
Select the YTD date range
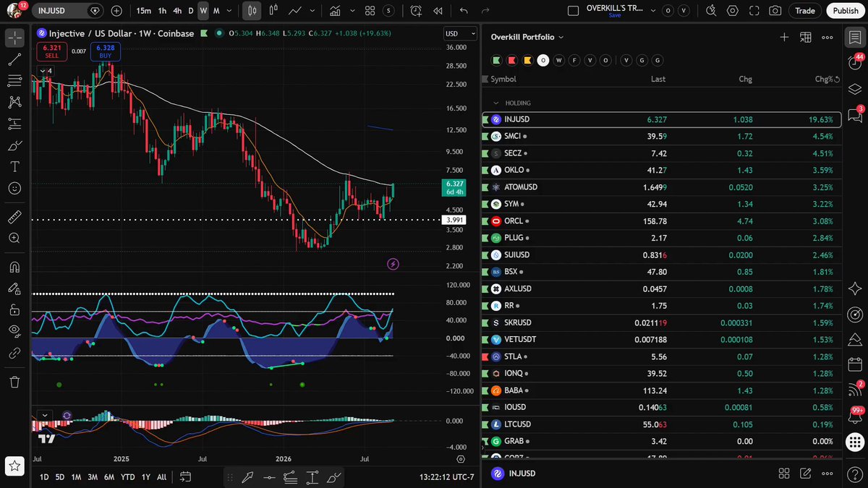click(x=127, y=477)
